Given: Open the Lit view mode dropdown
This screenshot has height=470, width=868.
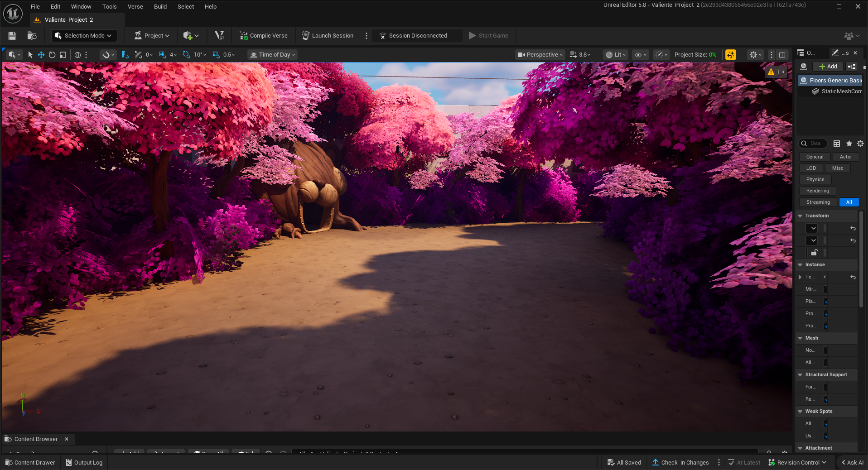Looking at the screenshot, I should [616, 55].
